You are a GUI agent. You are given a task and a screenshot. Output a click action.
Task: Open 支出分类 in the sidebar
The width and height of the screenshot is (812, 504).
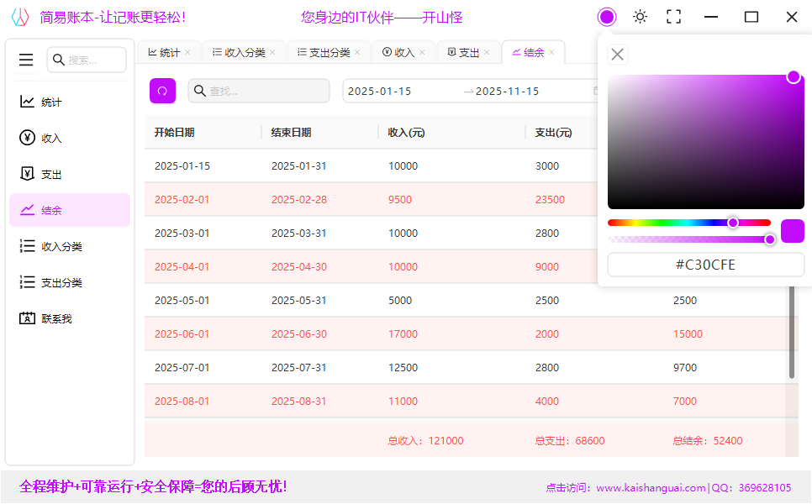click(x=70, y=282)
